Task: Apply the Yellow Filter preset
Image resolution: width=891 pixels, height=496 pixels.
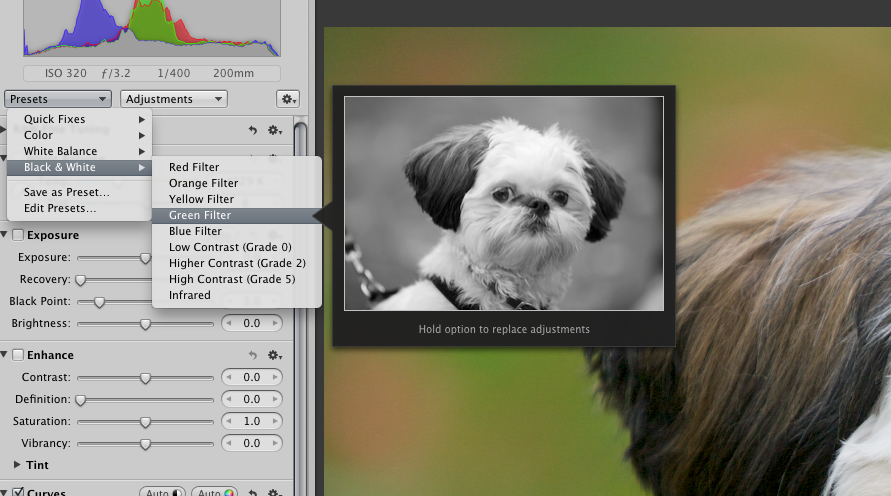Action: point(236,199)
